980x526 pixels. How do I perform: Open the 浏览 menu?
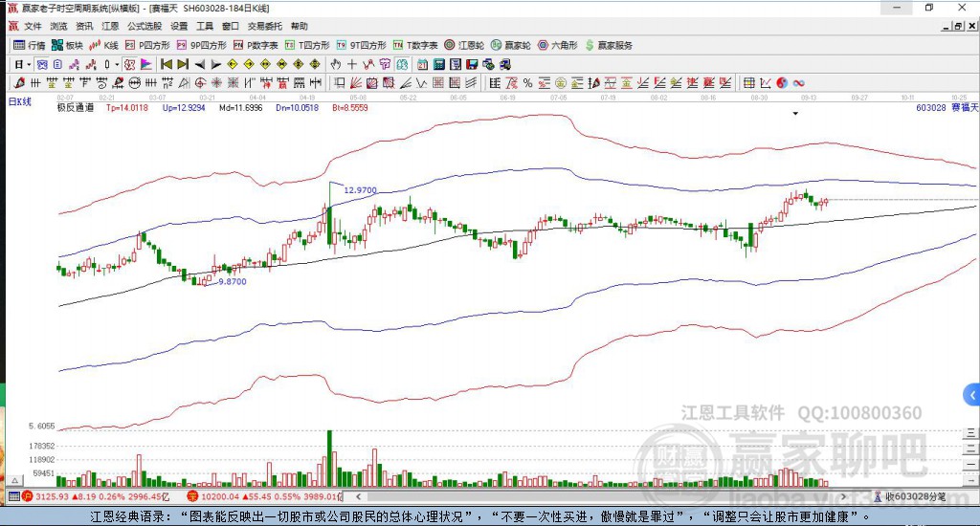(x=58, y=26)
